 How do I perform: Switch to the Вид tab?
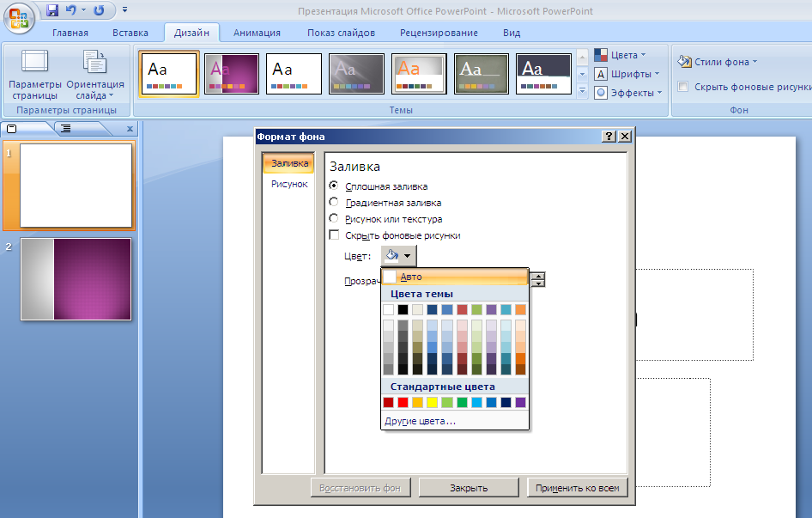pyautogui.click(x=511, y=33)
